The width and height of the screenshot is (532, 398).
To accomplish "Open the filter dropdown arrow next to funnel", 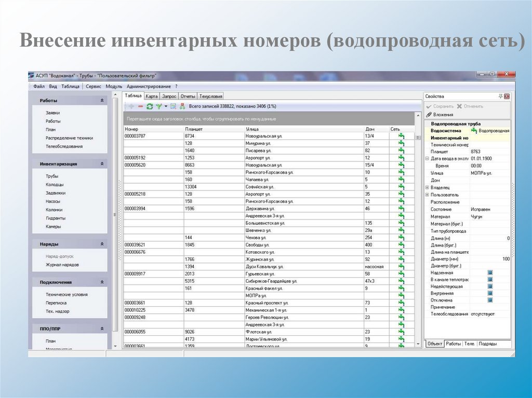I will [166, 106].
